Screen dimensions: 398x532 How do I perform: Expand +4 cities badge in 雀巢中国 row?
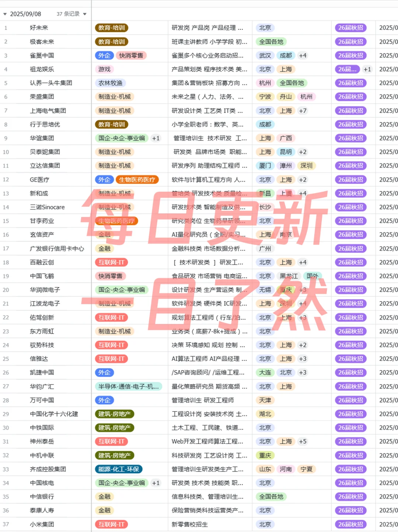click(303, 55)
